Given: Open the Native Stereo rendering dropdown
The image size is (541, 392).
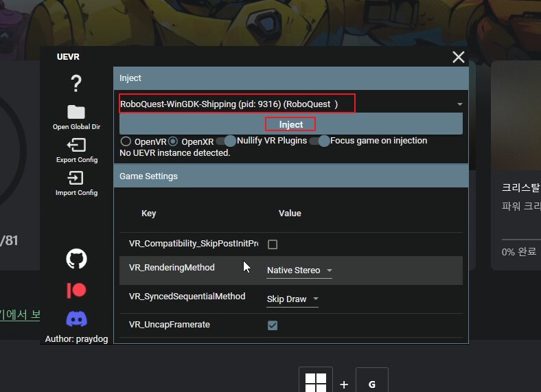Looking at the screenshot, I should point(299,270).
